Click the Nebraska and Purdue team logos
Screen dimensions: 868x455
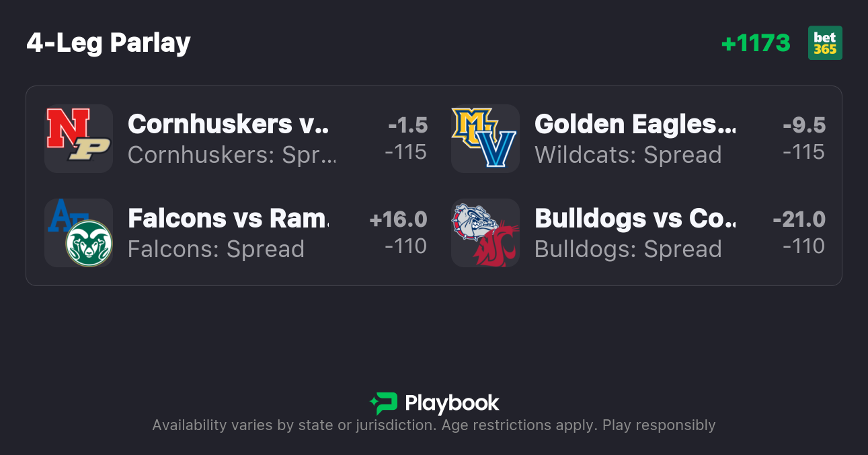coord(79,139)
